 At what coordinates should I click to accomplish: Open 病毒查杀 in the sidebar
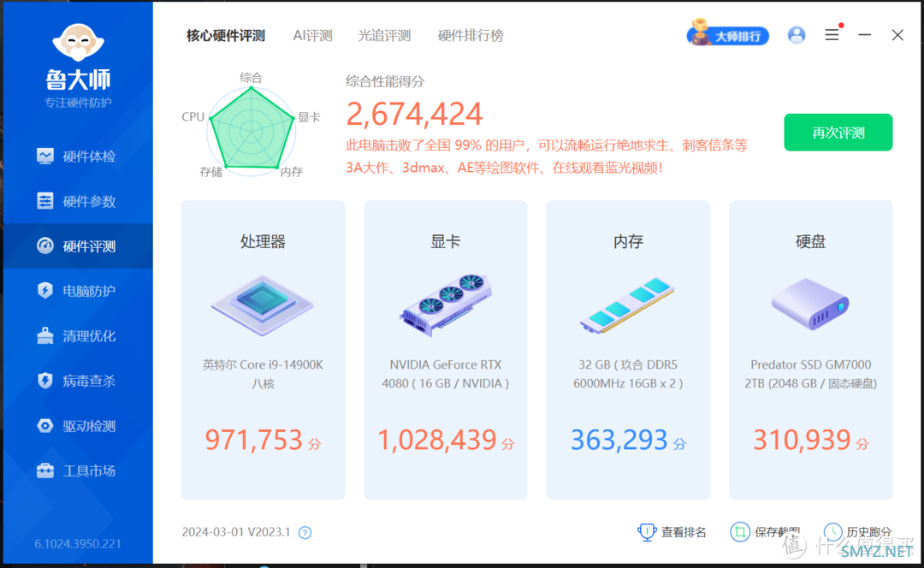[x=78, y=381]
